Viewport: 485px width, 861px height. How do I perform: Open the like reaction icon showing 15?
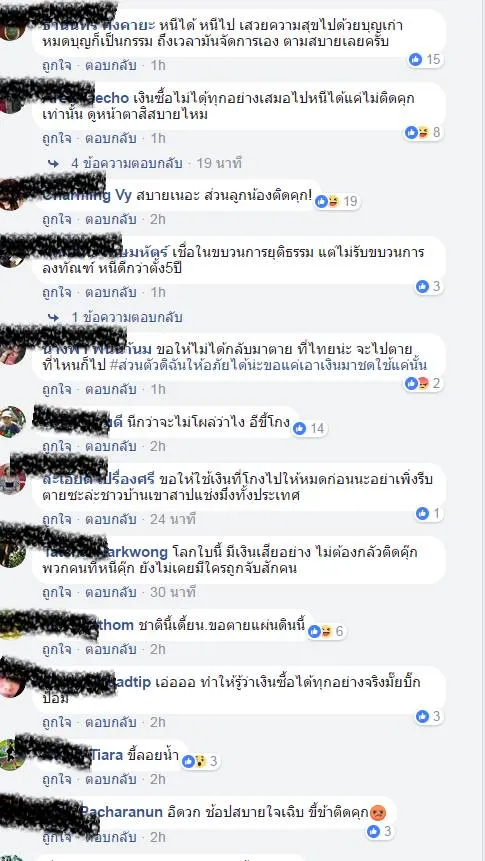(426, 59)
